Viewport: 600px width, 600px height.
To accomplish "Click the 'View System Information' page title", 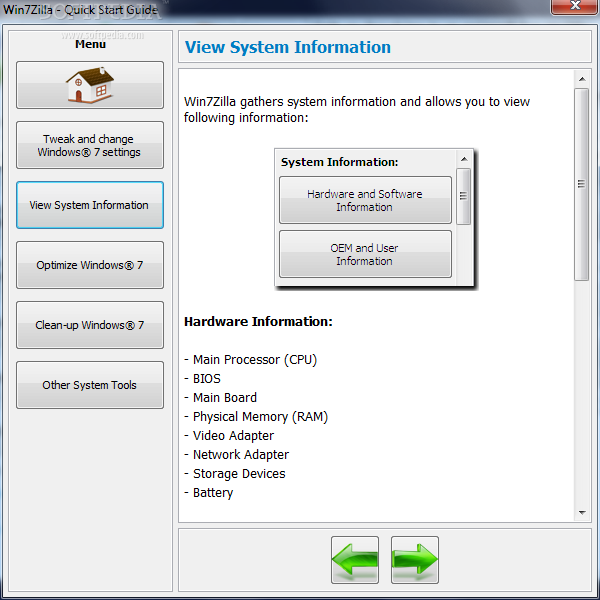I will (288, 47).
